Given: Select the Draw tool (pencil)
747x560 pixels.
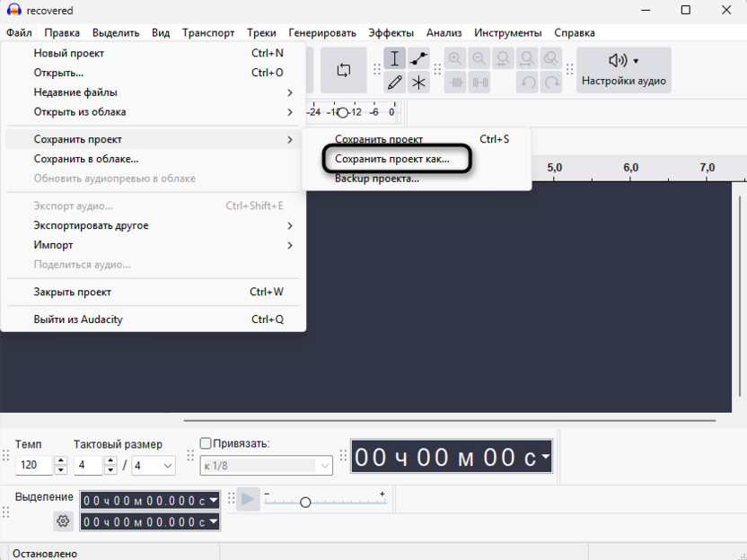Looking at the screenshot, I should coord(395,82).
